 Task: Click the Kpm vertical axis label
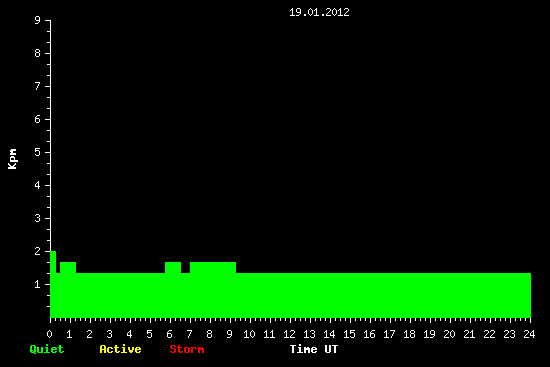[12, 159]
